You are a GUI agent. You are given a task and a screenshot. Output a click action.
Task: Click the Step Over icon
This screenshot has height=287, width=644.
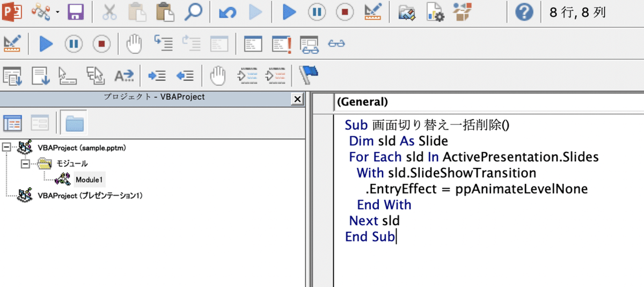click(192, 44)
